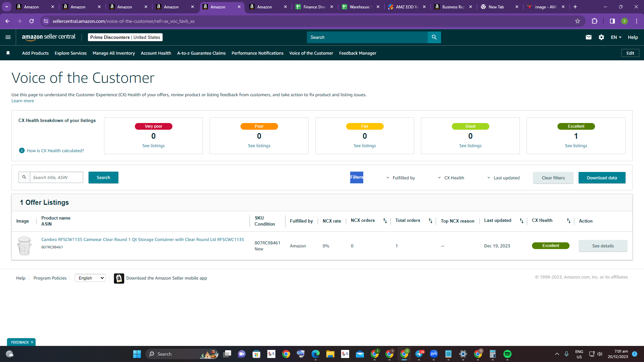This screenshot has width=644, height=362.
Task: Open the messages envelope icon
Action: tap(589, 37)
